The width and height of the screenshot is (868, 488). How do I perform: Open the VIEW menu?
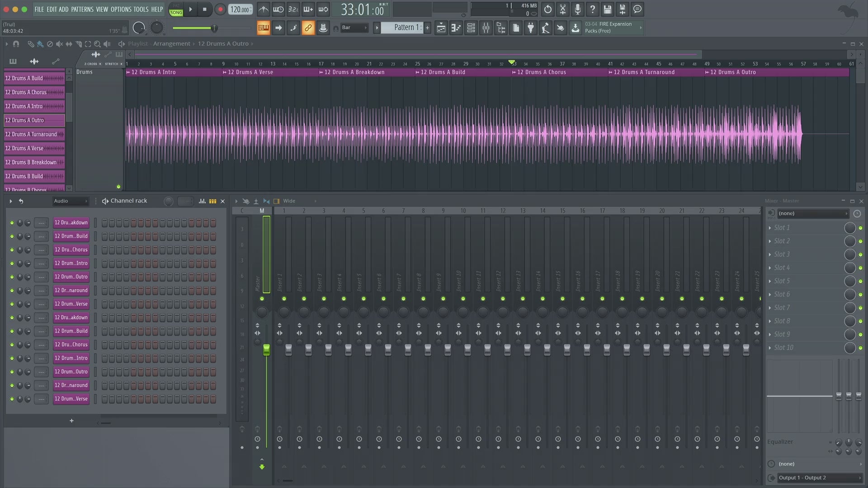(x=102, y=9)
